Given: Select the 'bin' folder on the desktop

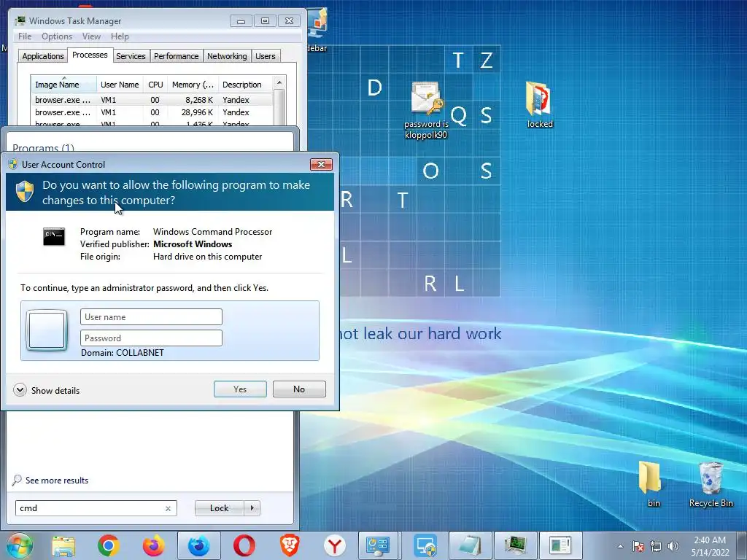Looking at the screenshot, I should click(653, 484).
